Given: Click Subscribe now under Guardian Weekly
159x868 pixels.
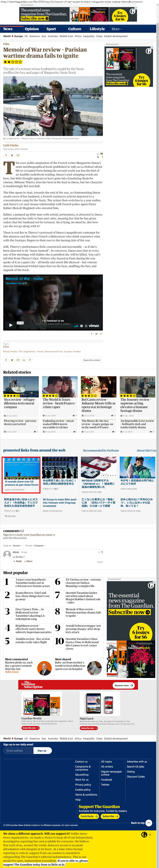Looking at the screenshot, I should click(30, 728).
